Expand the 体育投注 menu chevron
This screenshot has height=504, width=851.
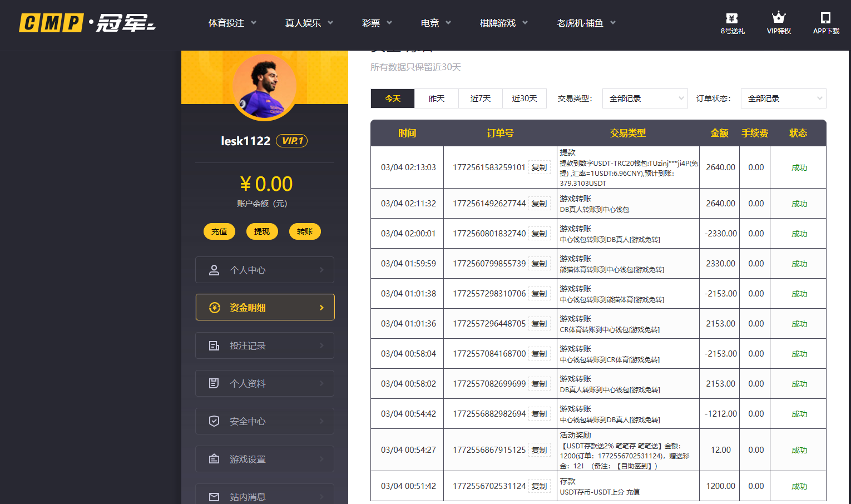pos(254,23)
